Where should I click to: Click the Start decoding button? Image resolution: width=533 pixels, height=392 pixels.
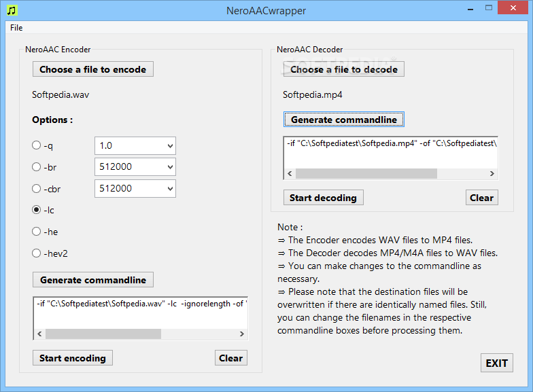324,198
